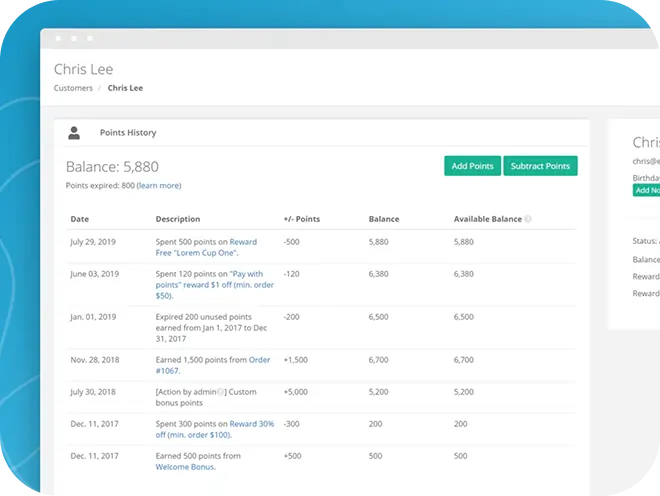Click the Available Balance help icon
This screenshot has height=496, width=660.
tap(527, 219)
